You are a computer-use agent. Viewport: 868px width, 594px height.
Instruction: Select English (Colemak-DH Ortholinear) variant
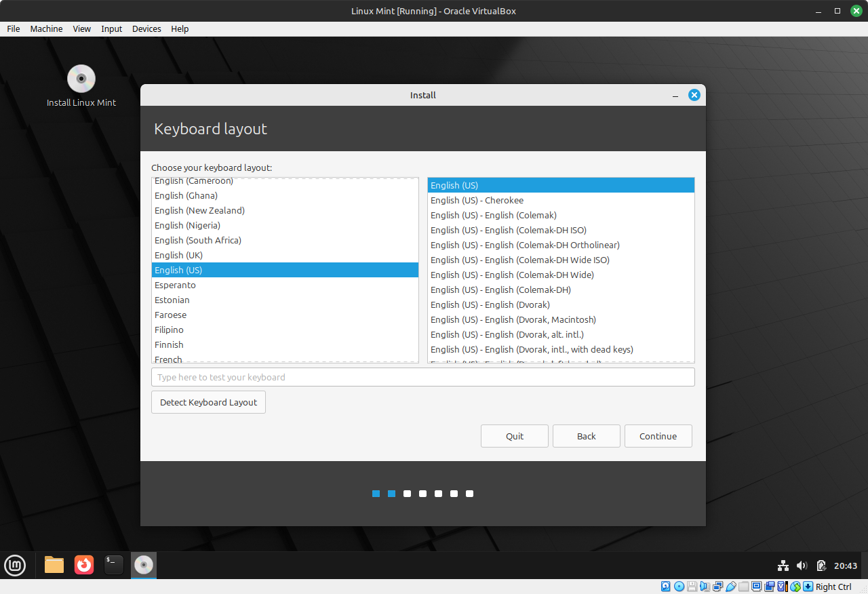pos(561,245)
